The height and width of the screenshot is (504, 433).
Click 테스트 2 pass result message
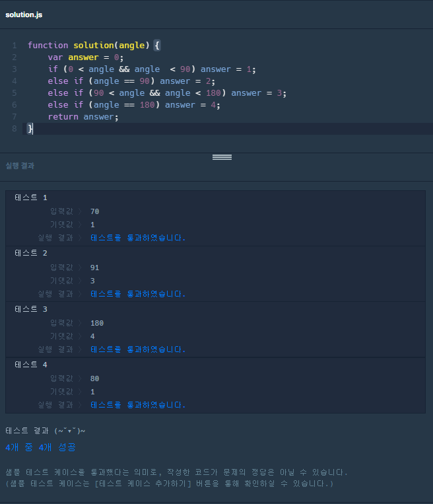pyautogui.click(x=138, y=294)
